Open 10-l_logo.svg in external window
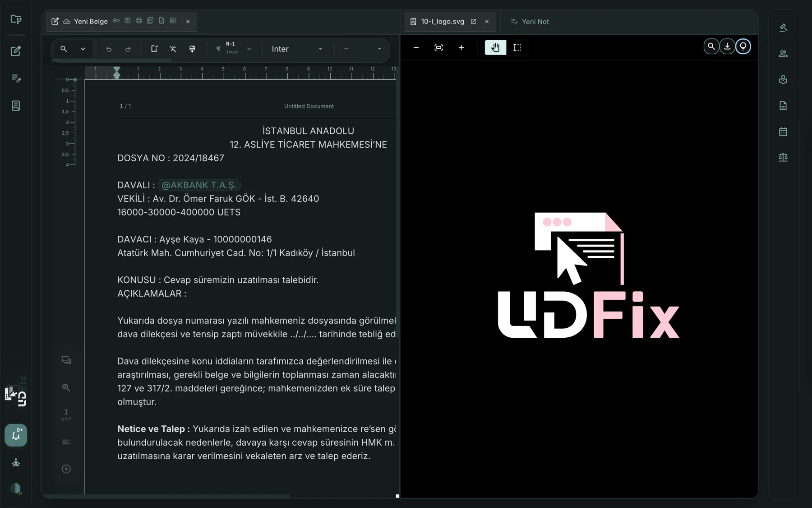 [x=473, y=21]
